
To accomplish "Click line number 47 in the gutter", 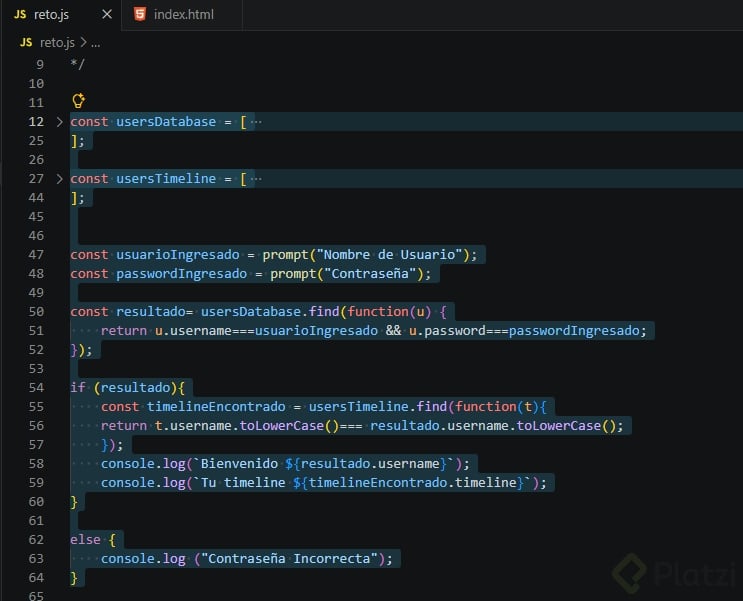I will click(36, 255).
